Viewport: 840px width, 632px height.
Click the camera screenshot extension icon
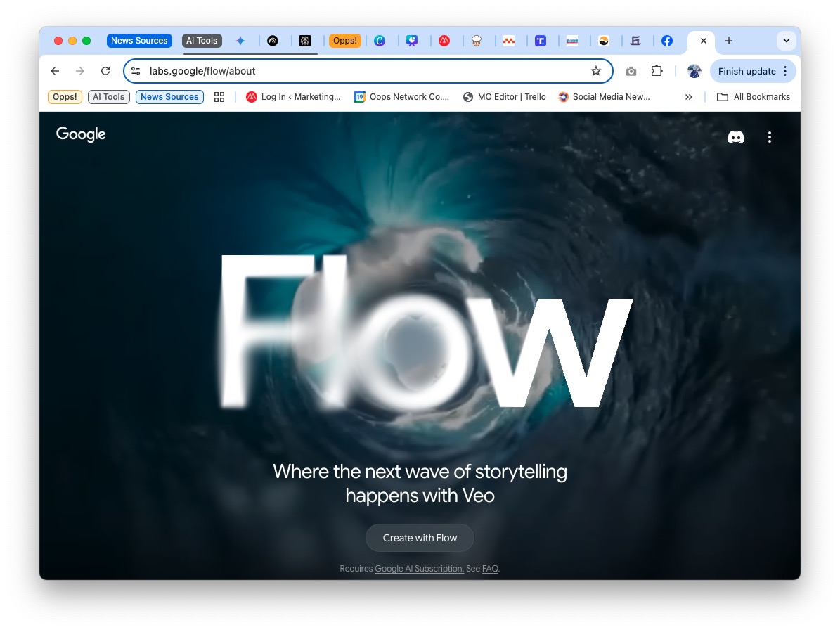point(631,71)
